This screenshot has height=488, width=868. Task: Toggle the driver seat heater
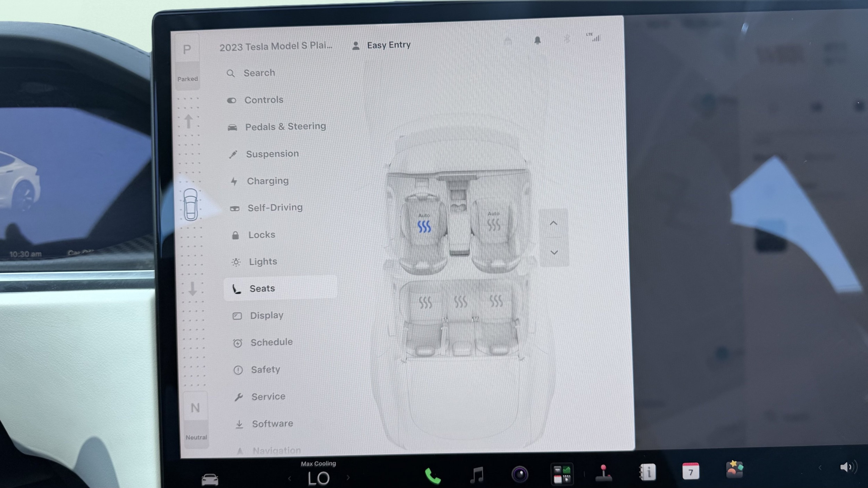pos(424,226)
